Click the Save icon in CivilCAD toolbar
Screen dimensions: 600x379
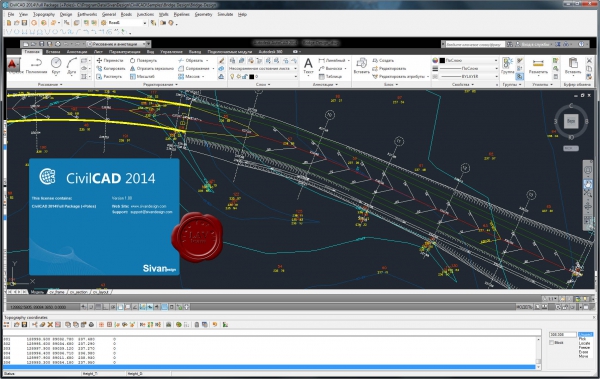pos(24,23)
